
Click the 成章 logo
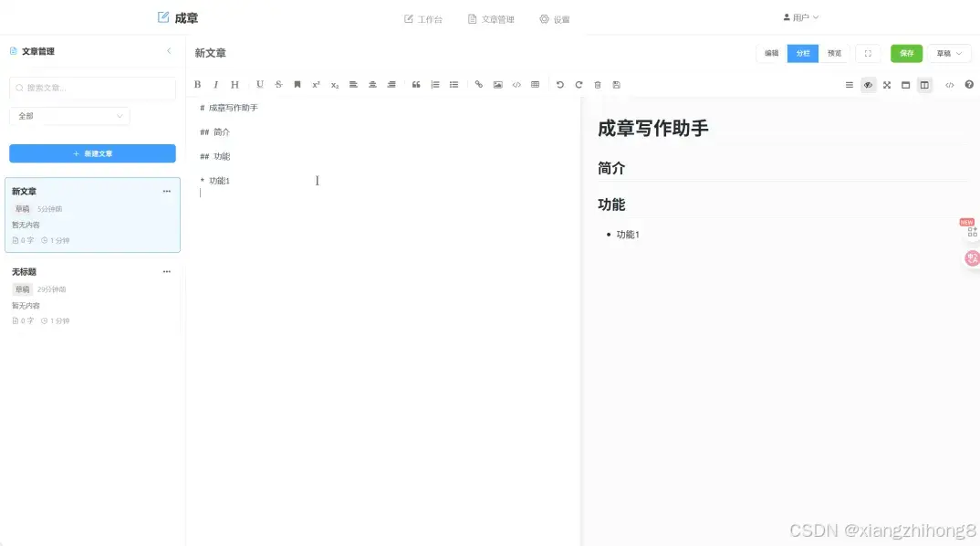pos(178,18)
